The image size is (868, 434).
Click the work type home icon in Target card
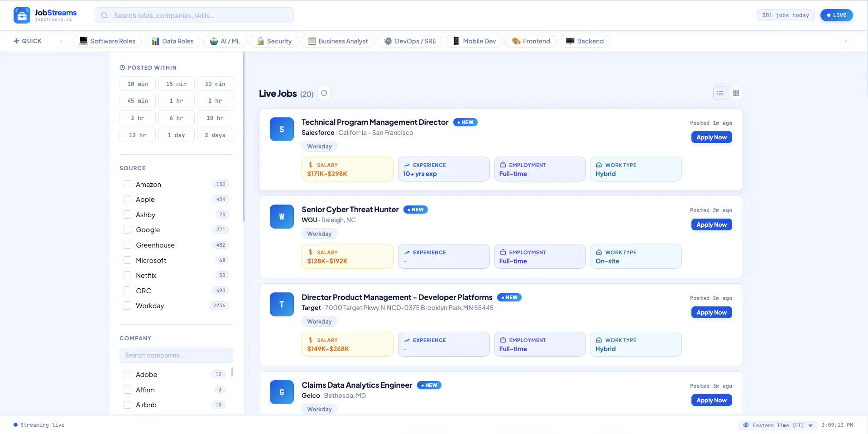pos(599,340)
